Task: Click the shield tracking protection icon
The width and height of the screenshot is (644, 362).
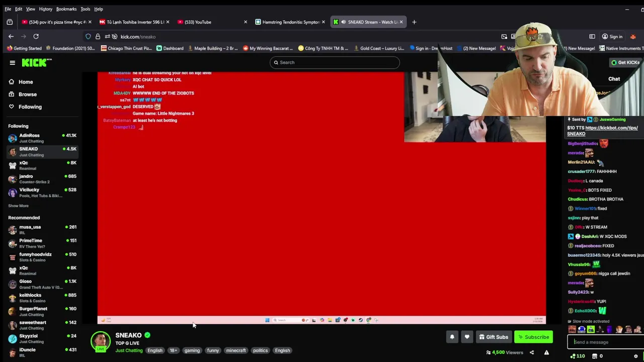Action: click(88, 36)
